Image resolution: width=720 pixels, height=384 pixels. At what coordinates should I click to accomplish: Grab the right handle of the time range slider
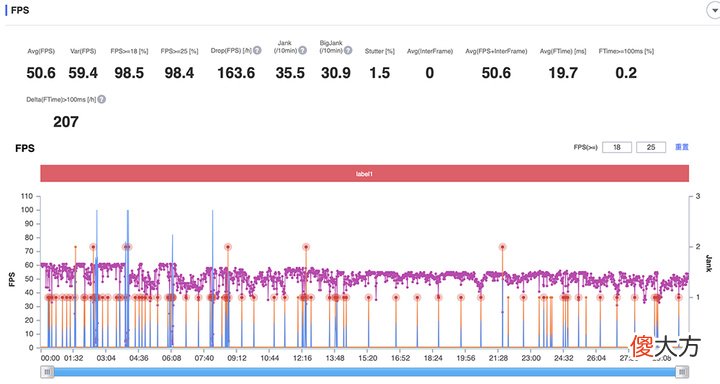tap(682, 372)
